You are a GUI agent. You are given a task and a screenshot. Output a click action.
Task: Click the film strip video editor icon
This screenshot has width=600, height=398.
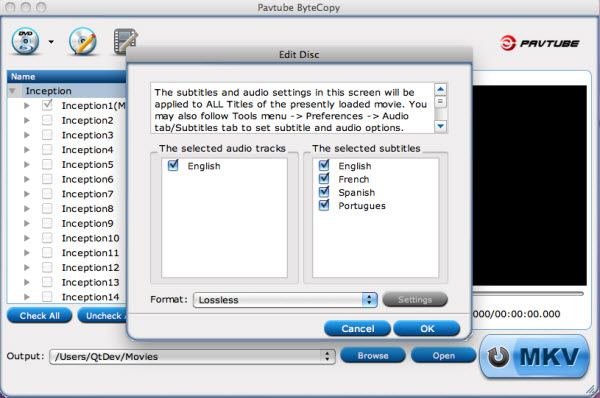(x=125, y=41)
